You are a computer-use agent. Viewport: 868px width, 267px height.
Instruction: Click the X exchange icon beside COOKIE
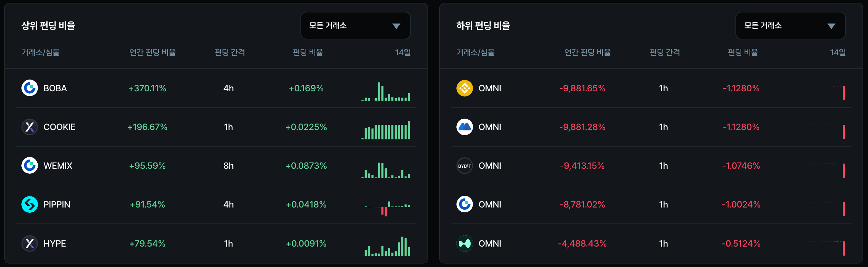30,127
